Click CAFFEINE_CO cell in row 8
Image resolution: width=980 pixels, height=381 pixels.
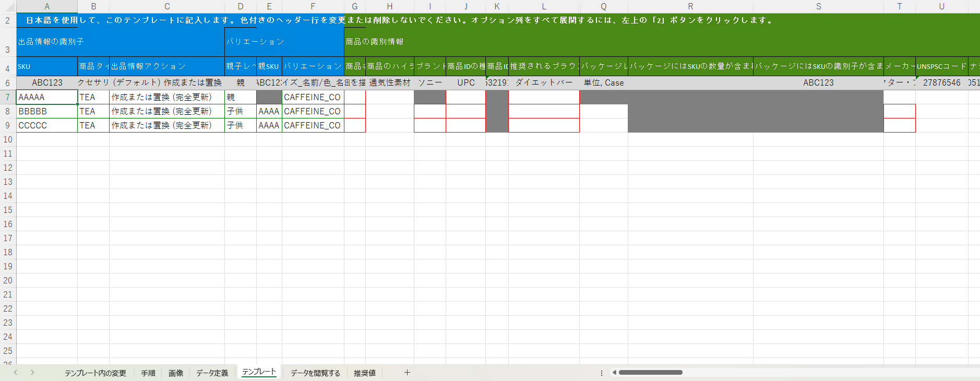pos(313,111)
